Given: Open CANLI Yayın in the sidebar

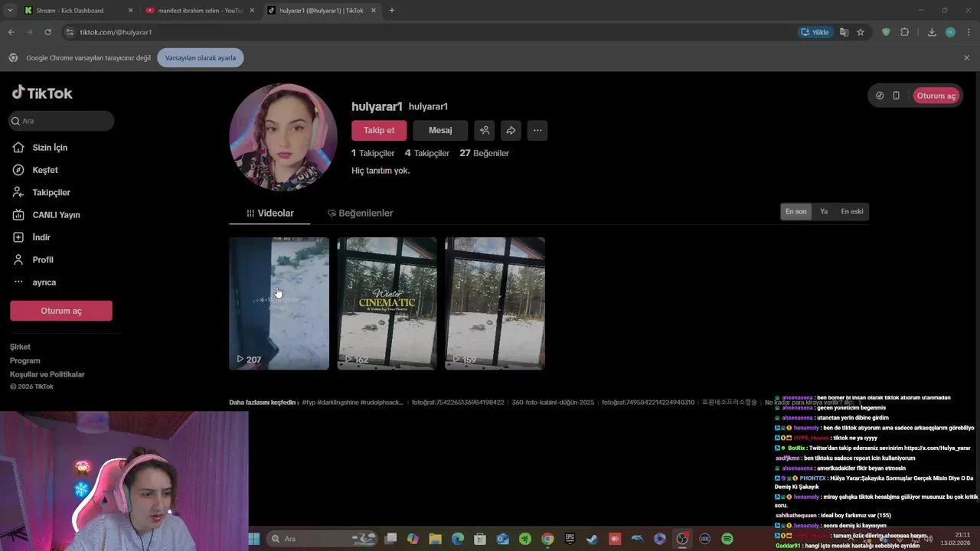Looking at the screenshot, I should (56, 215).
